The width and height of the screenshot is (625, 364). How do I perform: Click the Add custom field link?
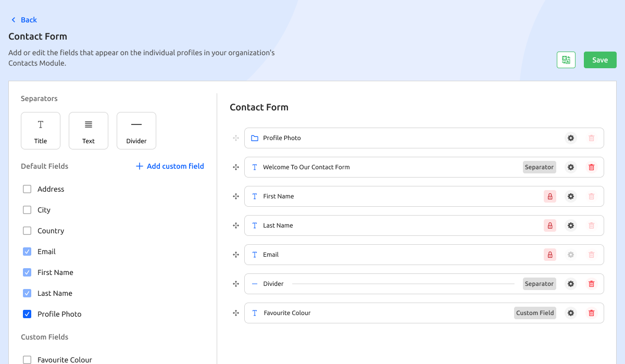click(170, 166)
